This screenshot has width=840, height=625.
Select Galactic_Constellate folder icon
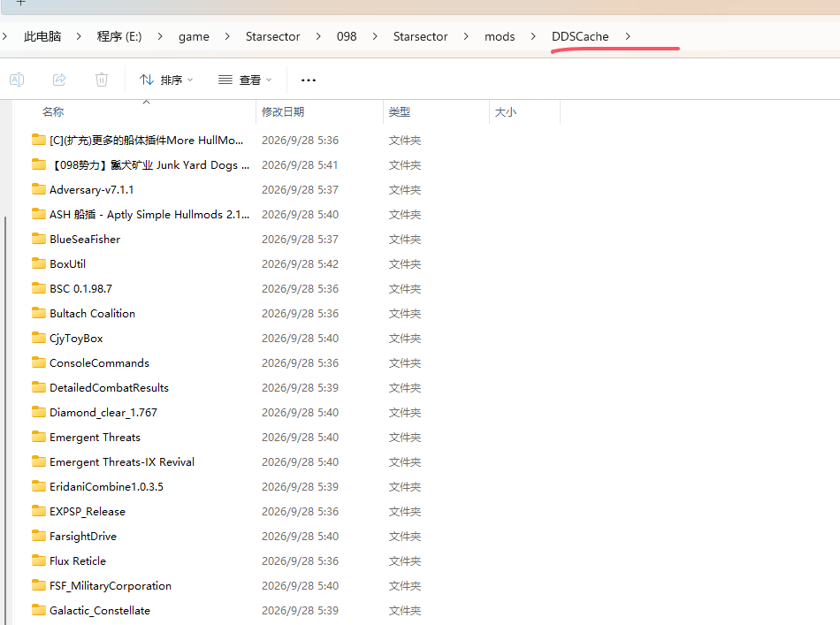[39, 610]
